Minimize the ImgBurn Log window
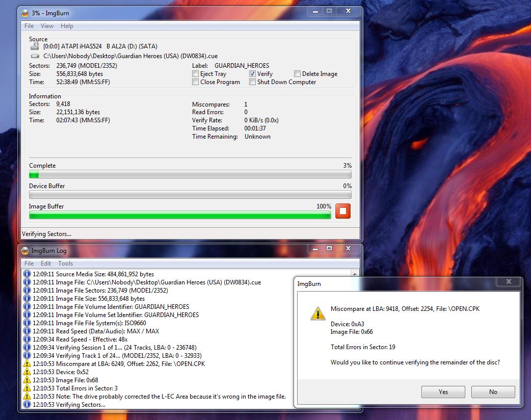This screenshot has width=531, height=420. point(315,249)
